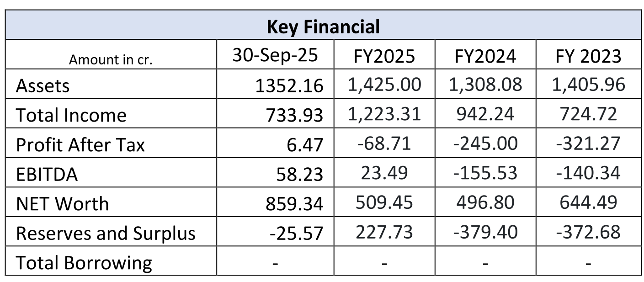
Task: Click the FY2024 column header
Action: [485, 56]
